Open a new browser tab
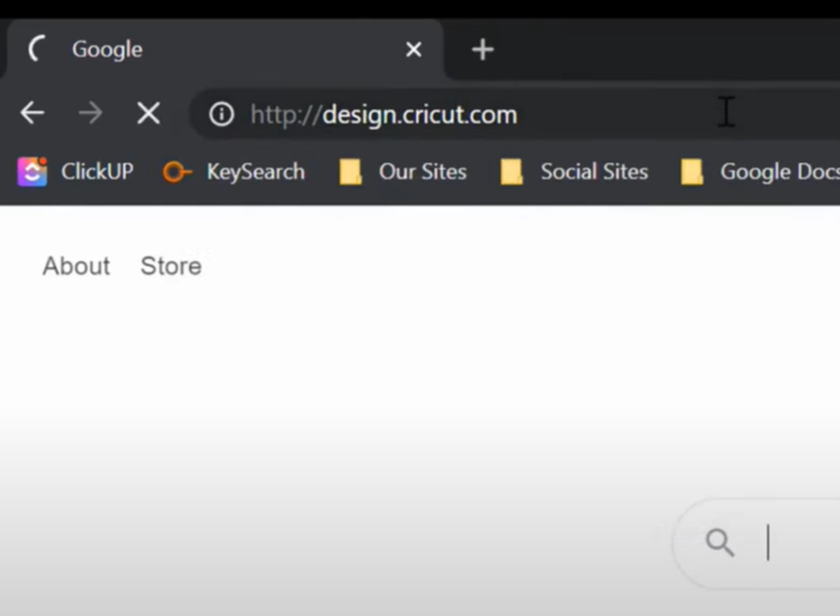The image size is (840, 616). click(x=482, y=49)
